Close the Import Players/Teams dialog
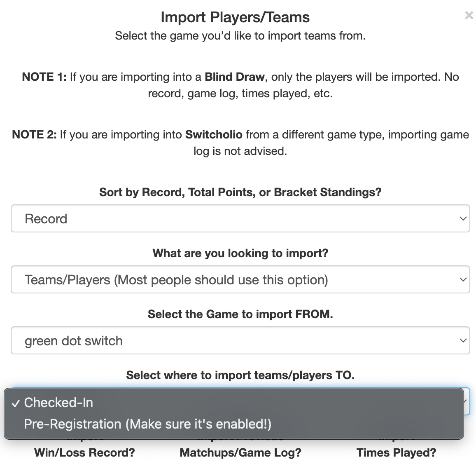This screenshot has height=464, width=476. coord(469,16)
